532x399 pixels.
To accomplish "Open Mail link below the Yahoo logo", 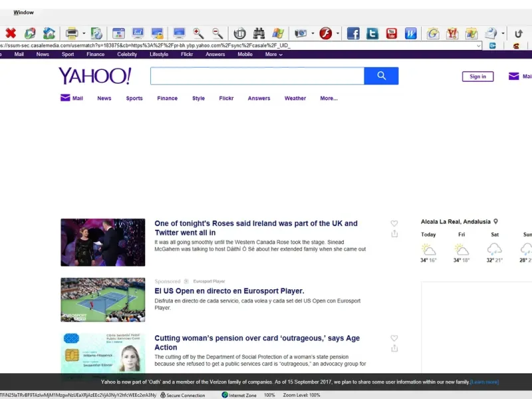I will click(72, 98).
